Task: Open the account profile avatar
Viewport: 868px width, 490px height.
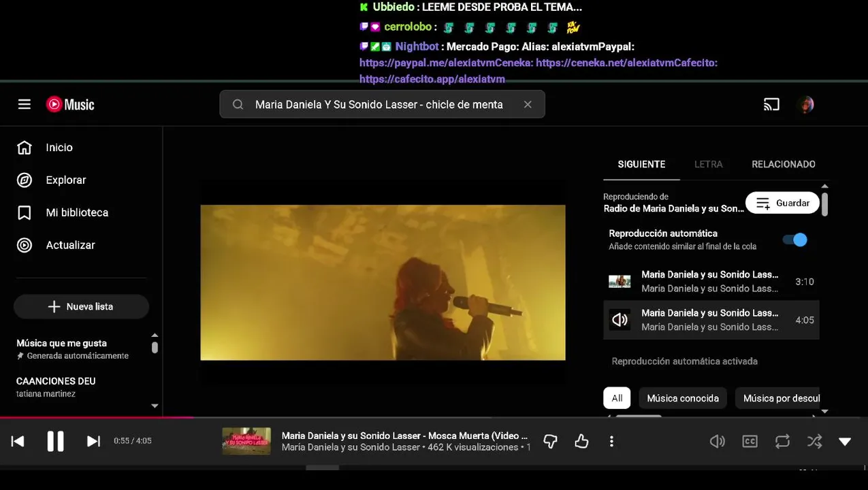Action: point(806,104)
